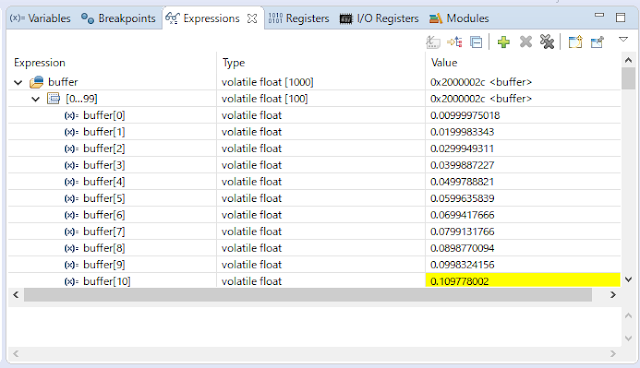Select the buffer[10] row
This screenshot has width=640, height=368.
(x=314, y=281)
